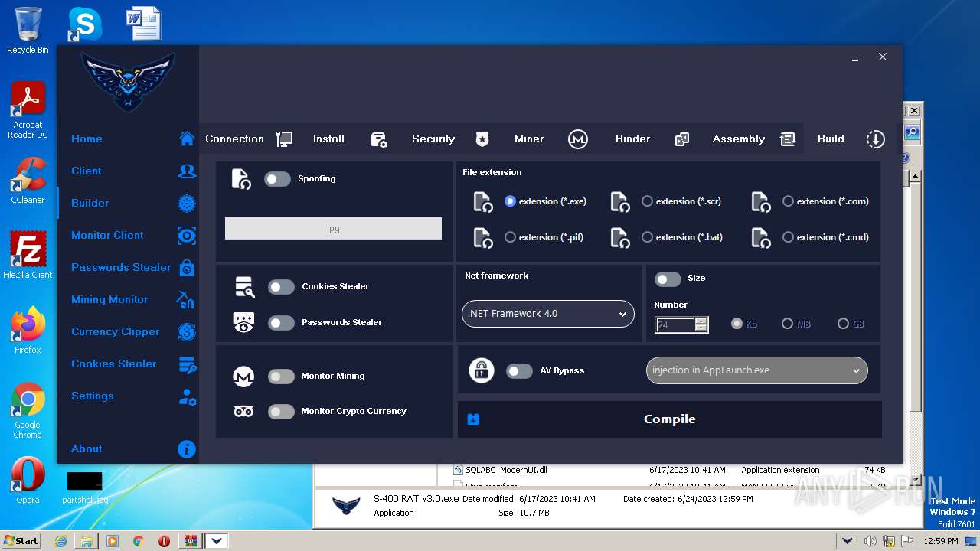Switch to the Build tab
980x551 pixels.
point(831,139)
